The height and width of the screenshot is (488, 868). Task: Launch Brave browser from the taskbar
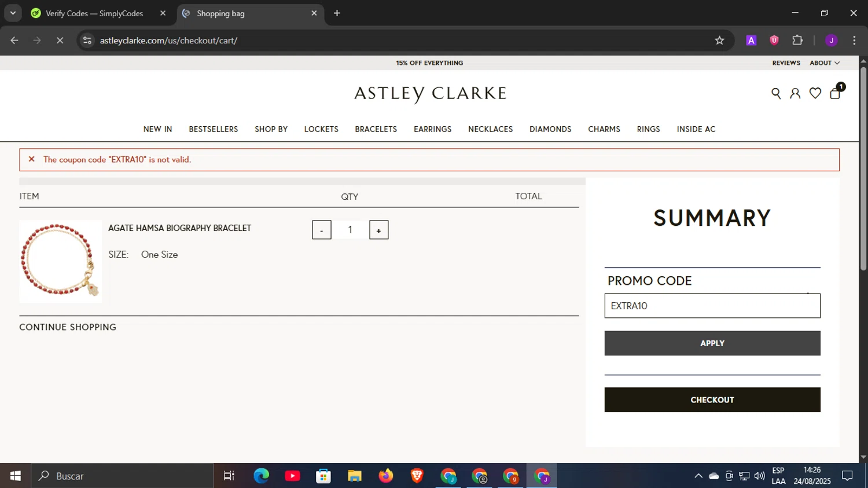(417, 476)
